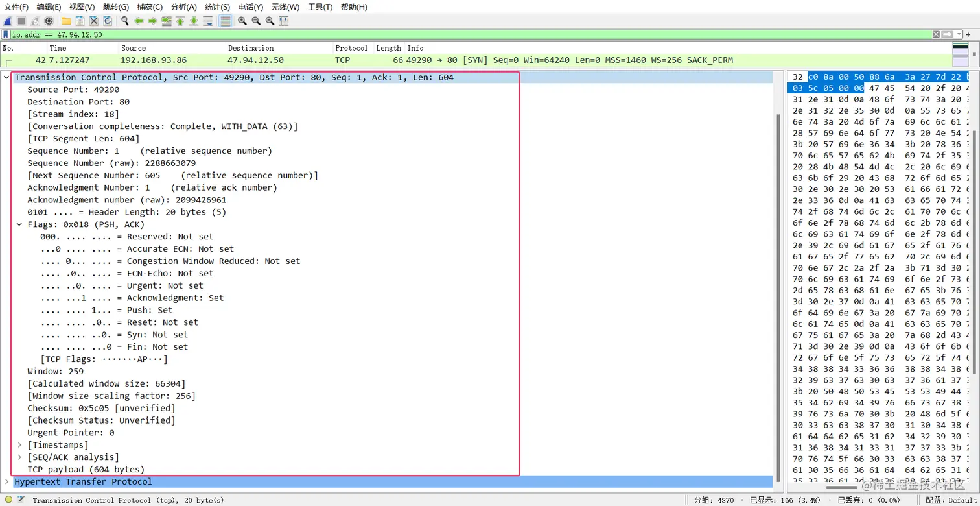Open the 统计(S) menu
The image size is (980, 506).
[x=217, y=6]
